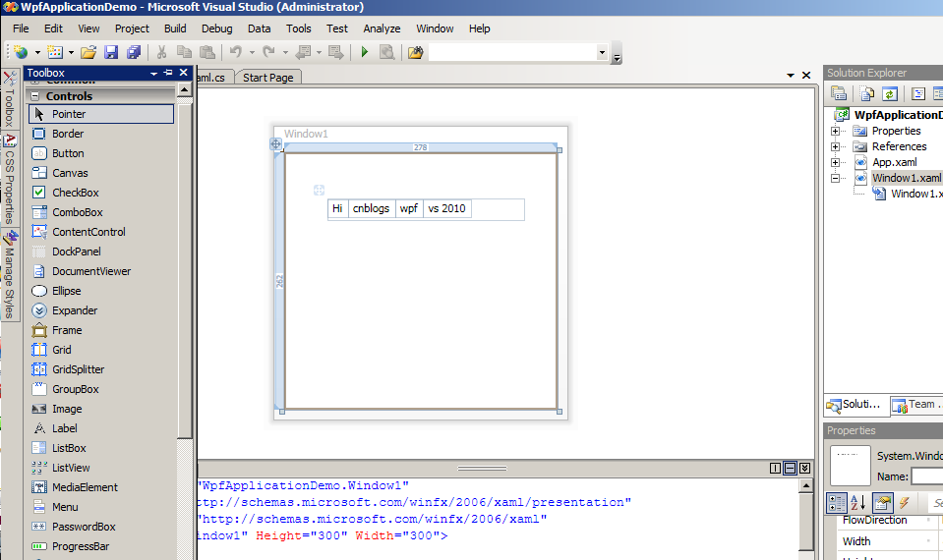
Task: Sort properties alphabetically with the A-Z icon
Action: click(x=858, y=502)
